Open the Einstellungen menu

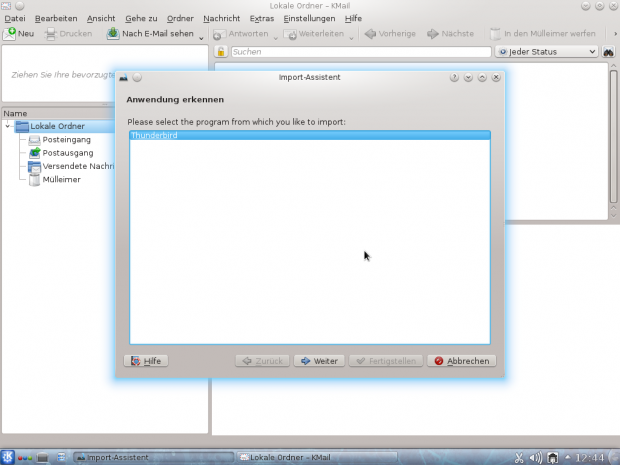click(309, 19)
